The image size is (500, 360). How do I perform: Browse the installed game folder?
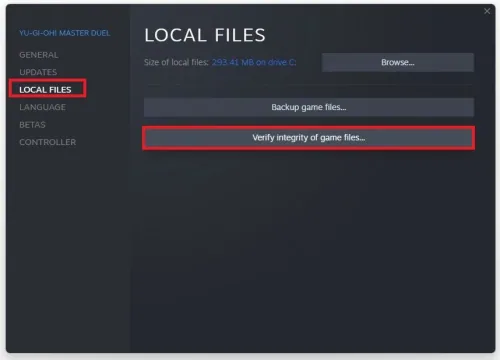click(398, 62)
